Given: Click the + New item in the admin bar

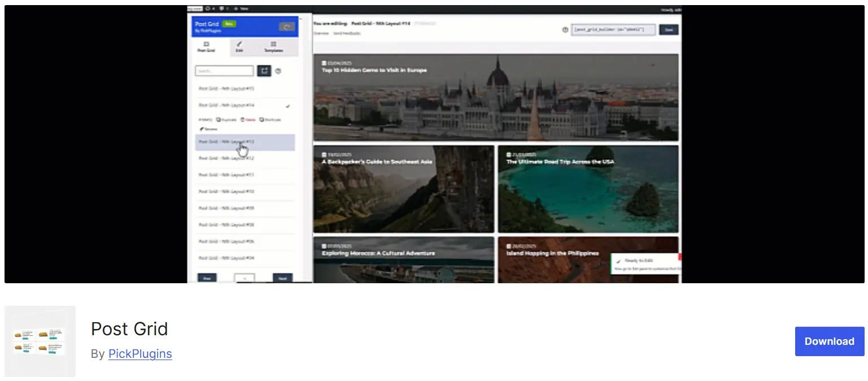Looking at the screenshot, I should click(242, 9).
